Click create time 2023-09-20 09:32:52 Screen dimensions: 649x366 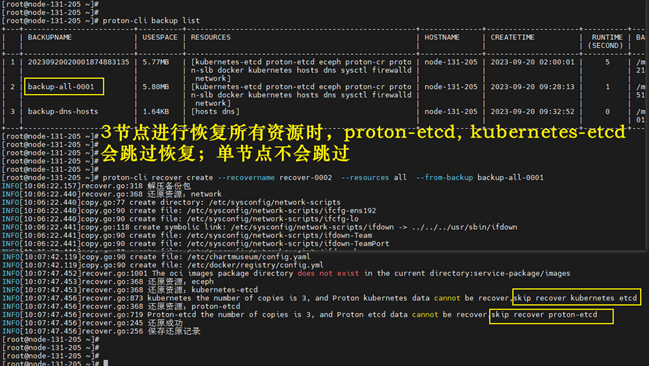coord(532,112)
